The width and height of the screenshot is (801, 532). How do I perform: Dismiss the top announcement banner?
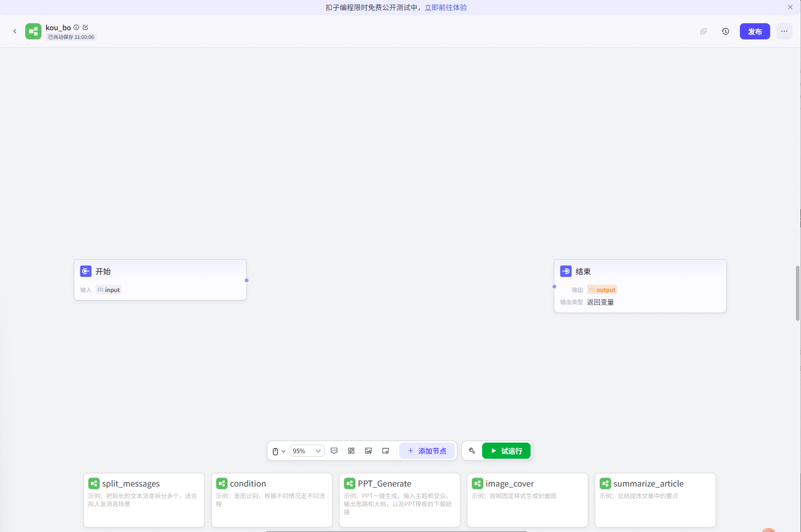pos(790,7)
